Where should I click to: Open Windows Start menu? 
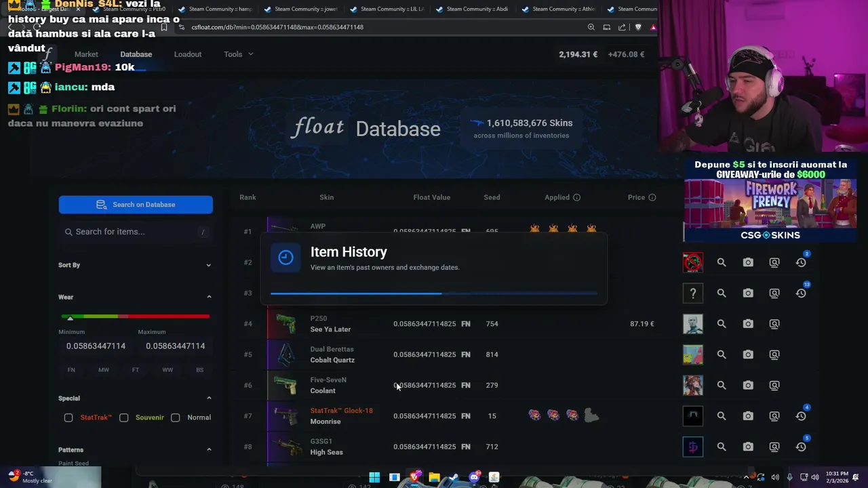(374, 477)
